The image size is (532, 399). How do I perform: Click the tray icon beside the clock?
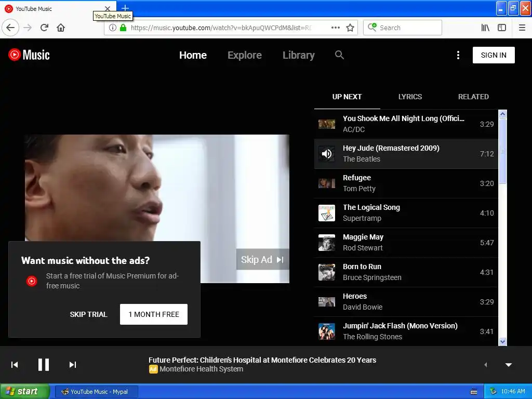coord(494,392)
